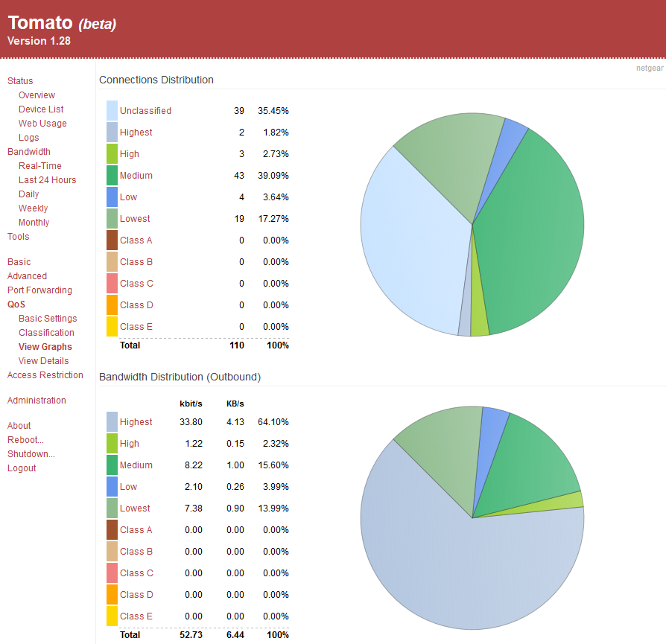Open Web Usage under Status

42,124
